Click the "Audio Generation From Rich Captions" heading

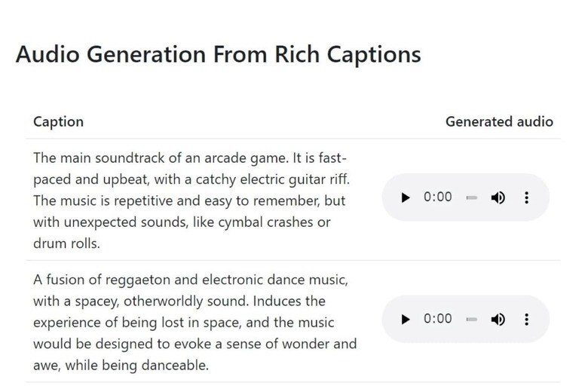coord(218,55)
